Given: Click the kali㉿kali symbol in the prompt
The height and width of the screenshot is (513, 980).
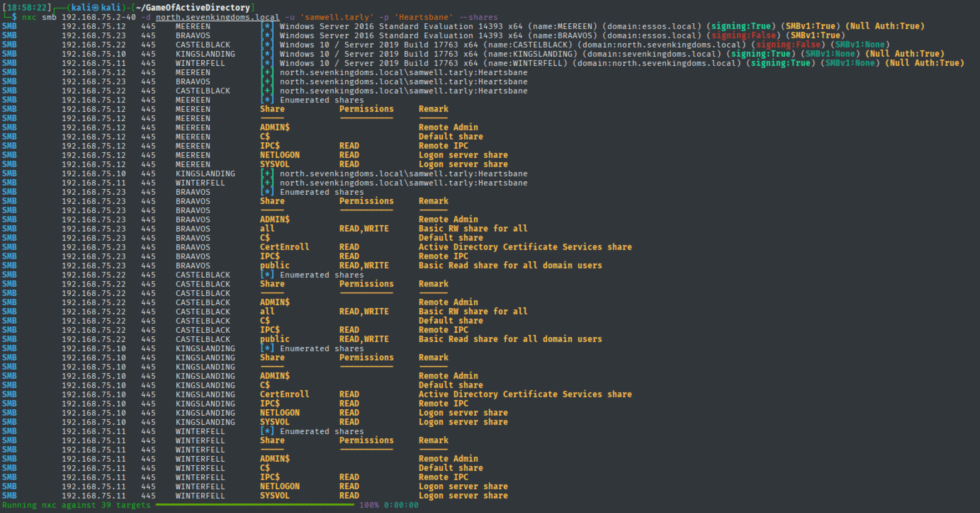Looking at the screenshot, I should tap(96, 7).
